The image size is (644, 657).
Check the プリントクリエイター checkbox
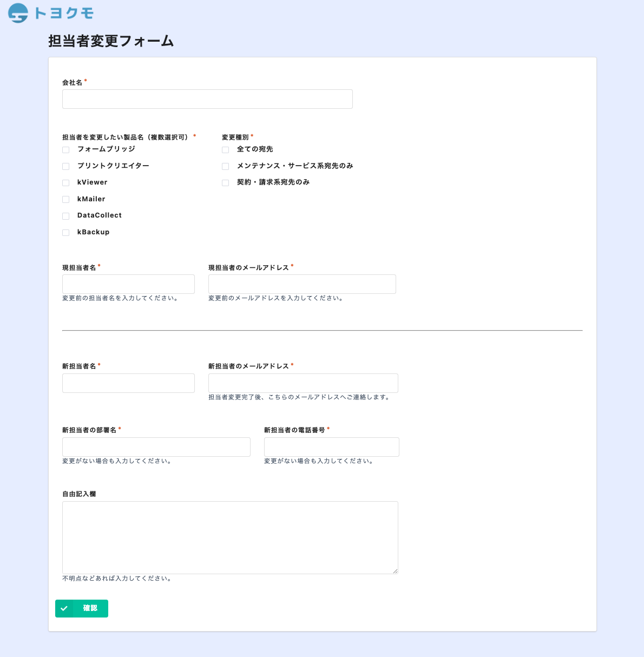[66, 166]
